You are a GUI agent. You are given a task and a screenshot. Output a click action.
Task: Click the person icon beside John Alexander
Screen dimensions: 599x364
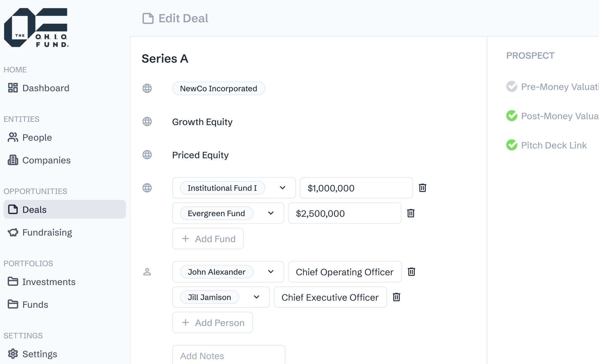coord(147,272)
